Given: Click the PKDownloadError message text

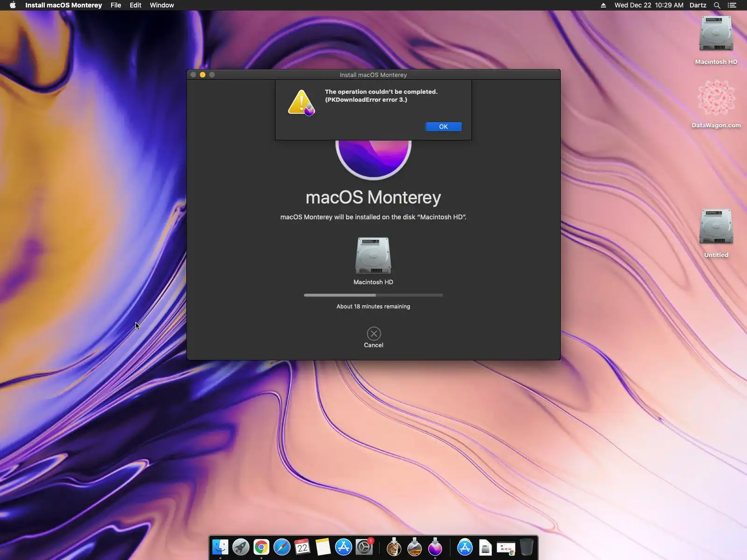Looking at the screenshot, I should point(381,96).
